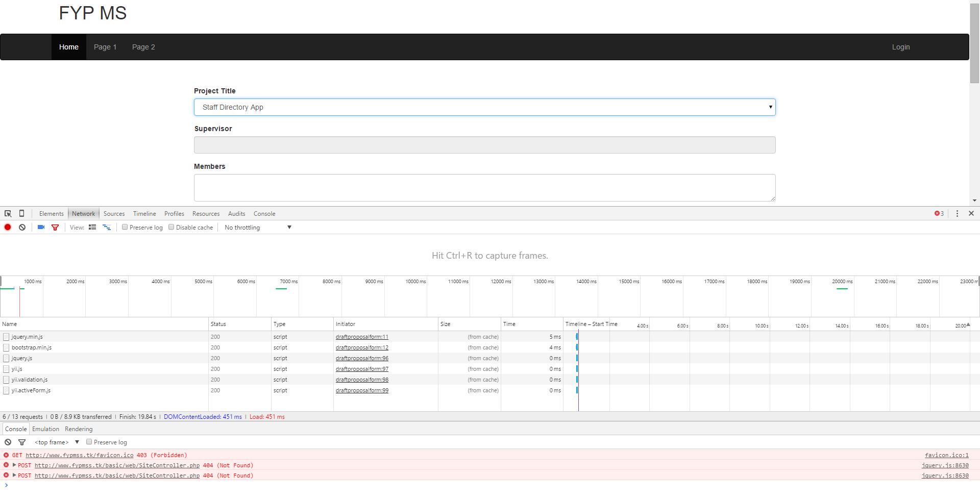The height and width of the screenshot is (501, 980).
Task: Expand the second POST SiteController.php error
Action: [x=14, y=475]
